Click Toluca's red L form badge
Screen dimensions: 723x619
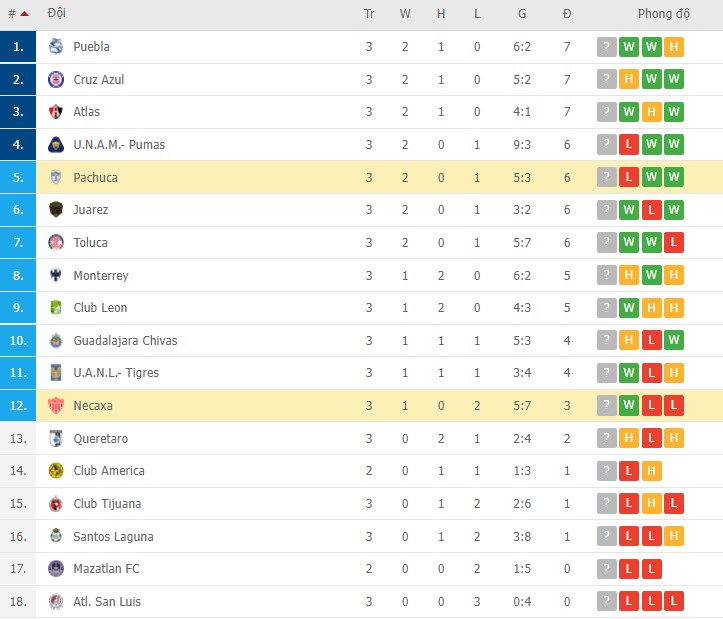(675, 243)
